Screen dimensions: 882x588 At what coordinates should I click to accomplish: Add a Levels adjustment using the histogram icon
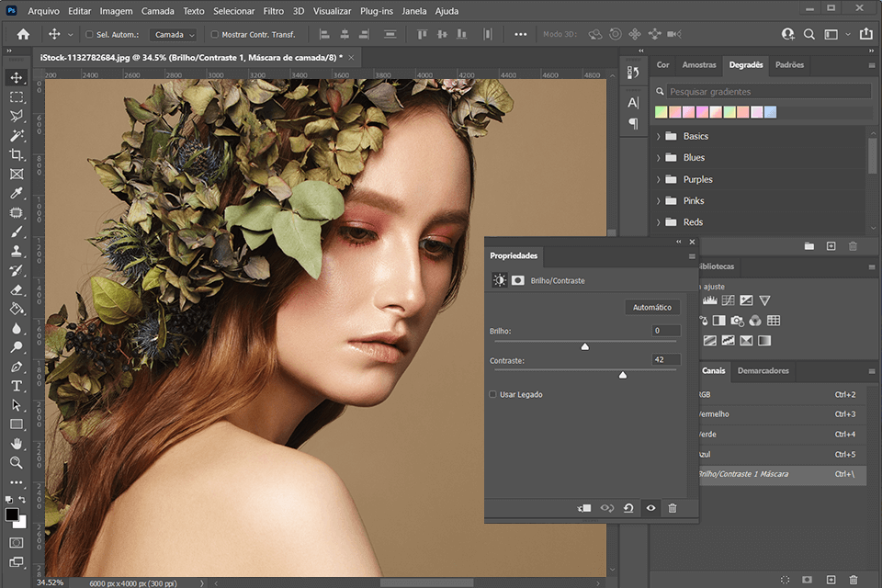708,300
